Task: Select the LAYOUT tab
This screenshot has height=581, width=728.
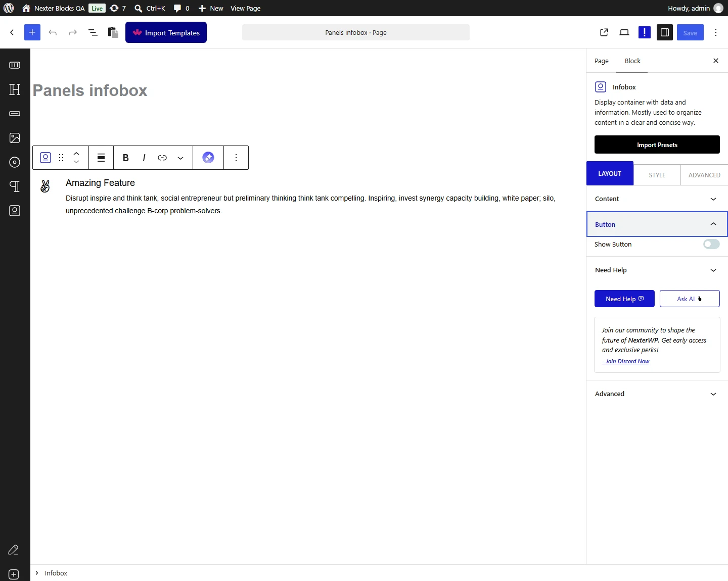Action: point(610,173)
